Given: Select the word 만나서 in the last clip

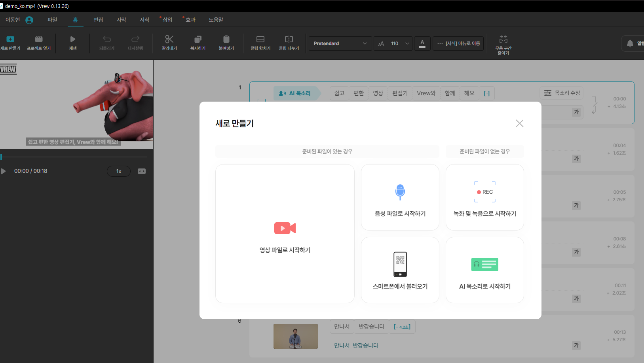Looking at the screenshot, I should [x=342, y=327].
